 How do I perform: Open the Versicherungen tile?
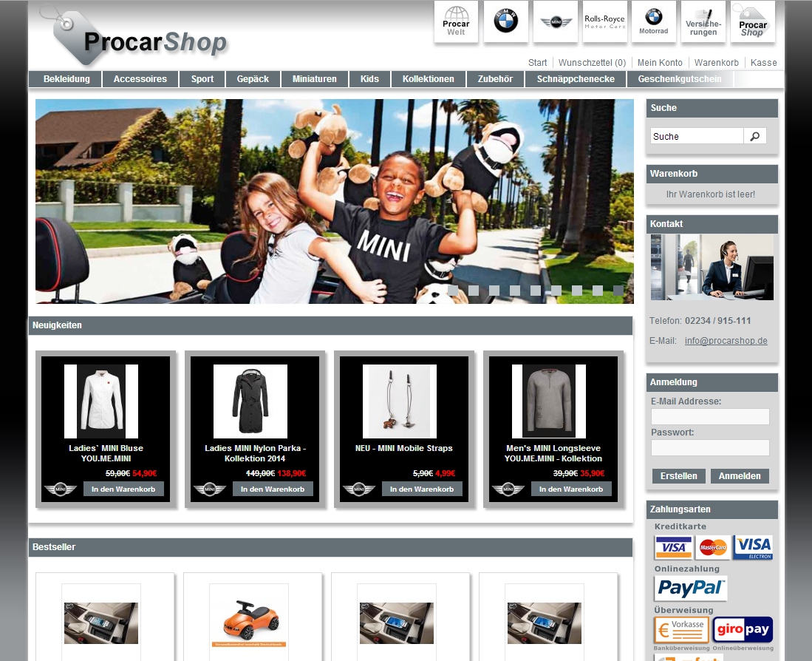pos(703,21)
